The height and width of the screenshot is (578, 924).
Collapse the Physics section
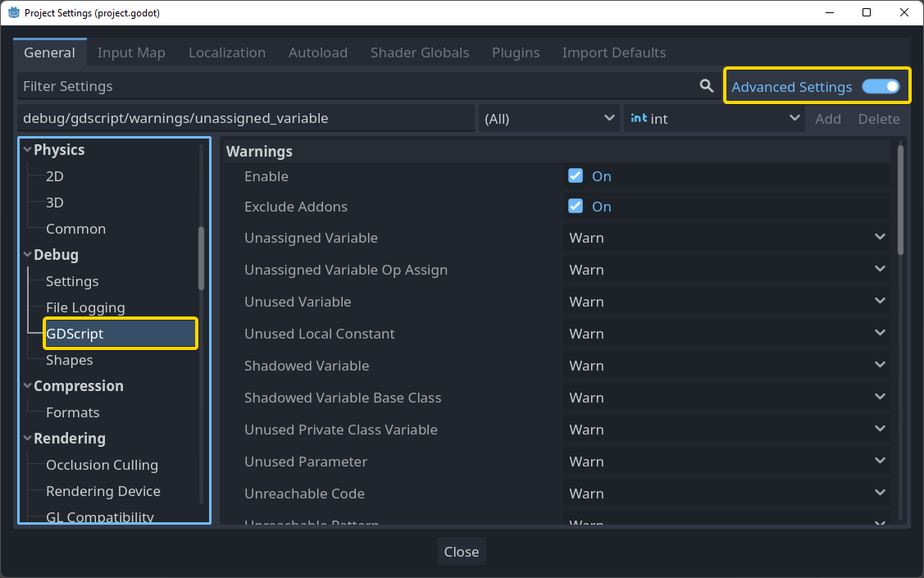pyautogui.click(x=27, y=149)
